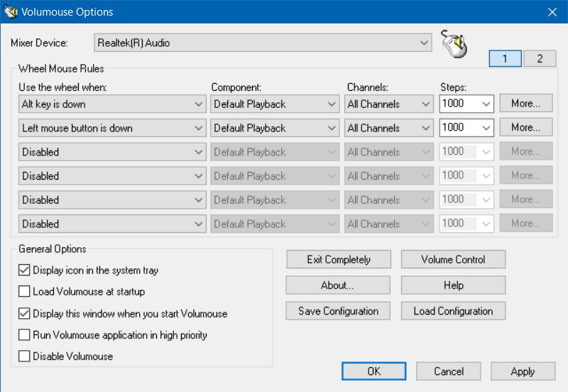Viewport: 568px width, 392px height.
Task: Open Component dropdown in Alt key row
Action: [x=275, y=104]
